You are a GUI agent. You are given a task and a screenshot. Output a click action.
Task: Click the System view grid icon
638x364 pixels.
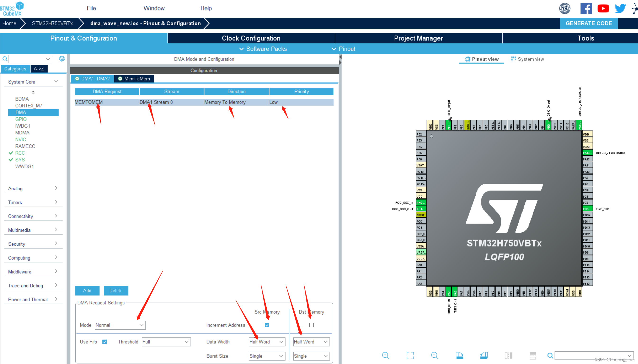click(513, 59)
